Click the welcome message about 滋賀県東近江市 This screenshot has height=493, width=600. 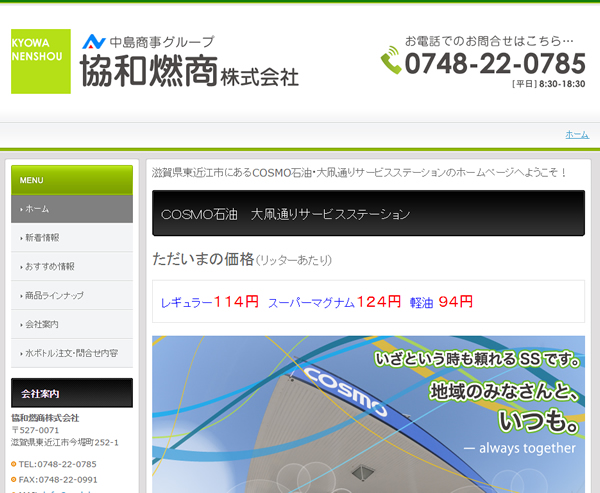[359, 173]
